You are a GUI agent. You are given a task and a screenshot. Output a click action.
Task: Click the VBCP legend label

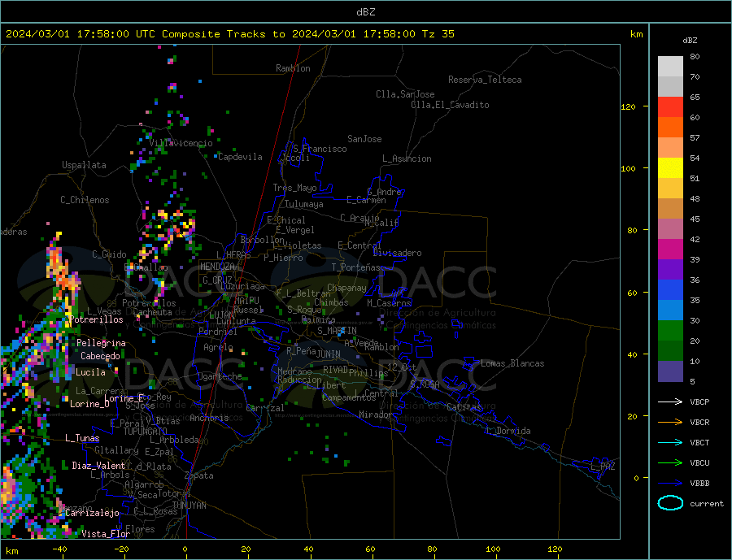pyautogui.click(x=699, y=402)
